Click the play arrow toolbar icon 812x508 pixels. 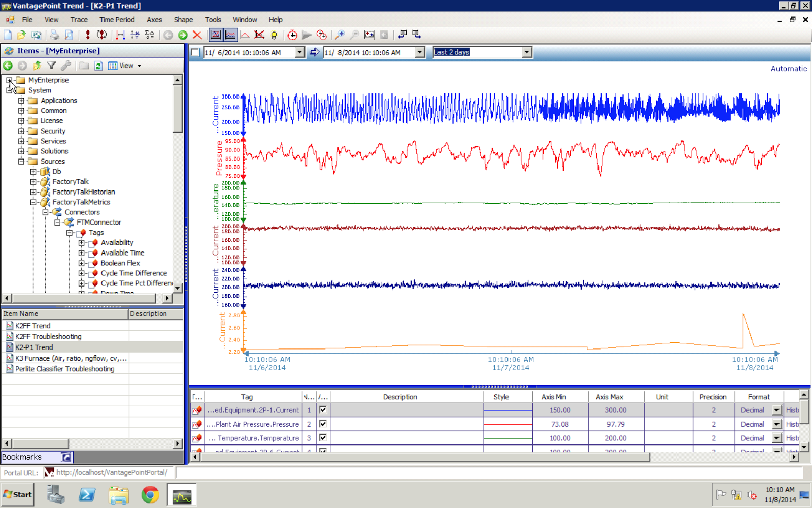tap(307, 35)
